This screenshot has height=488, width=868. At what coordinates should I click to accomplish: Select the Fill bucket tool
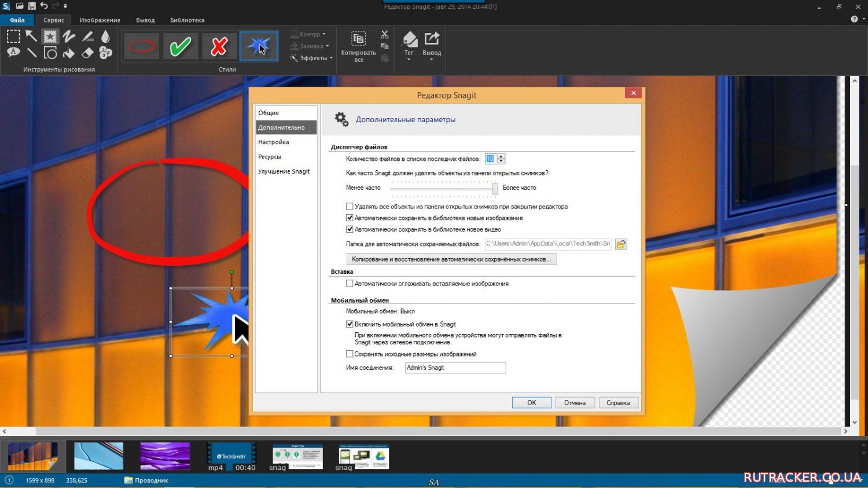[69, 53]
